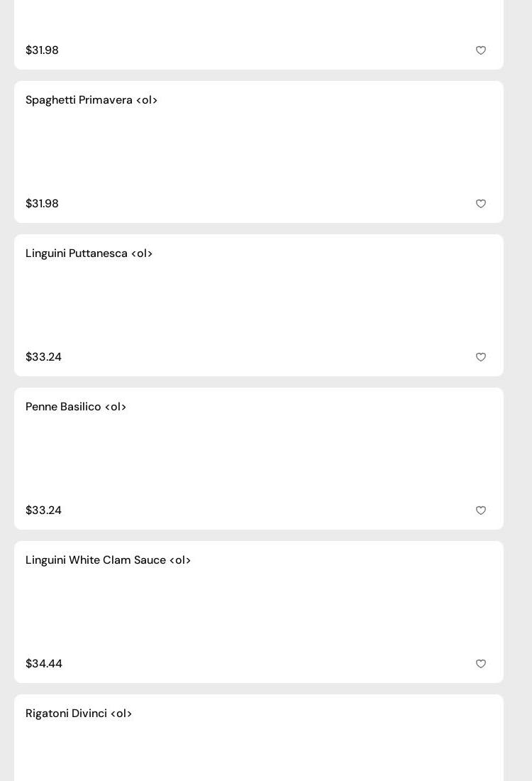
Task: Select the blank area of Penne Basilico card
Action: point(259,459)
